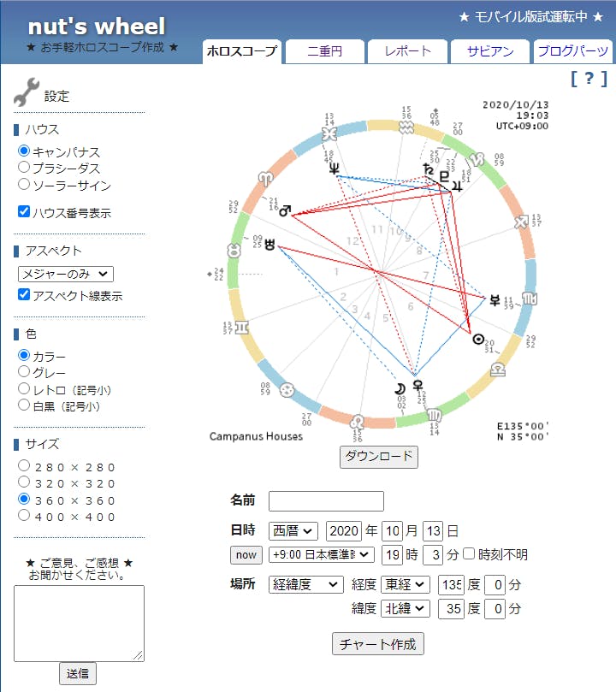Select the キャンパナス house system
The width and height of the screenshot is (616, 692).
(24, 151)
